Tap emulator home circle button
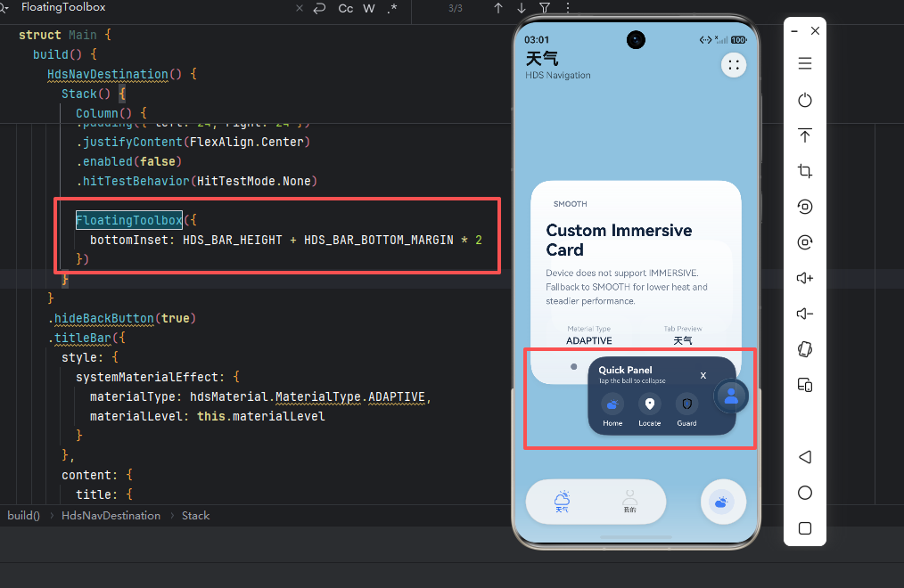 (805, 493)
